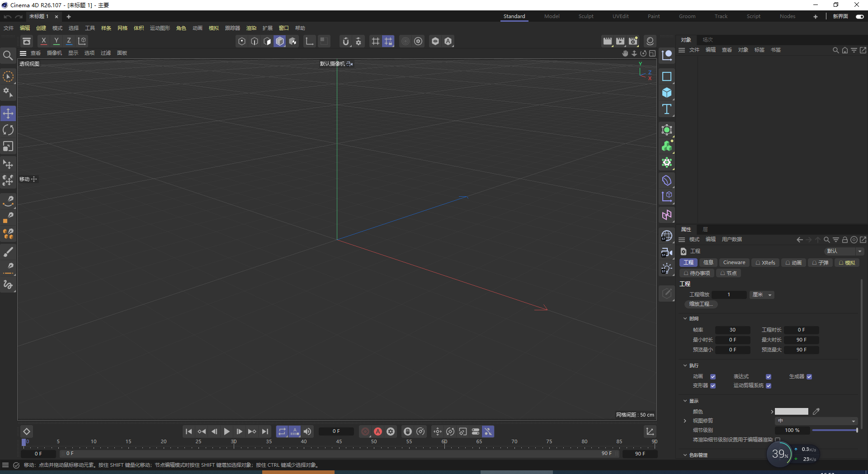Toggle X axis lock
Viewport: 868px width, 474px height.
tap(43, 41)
